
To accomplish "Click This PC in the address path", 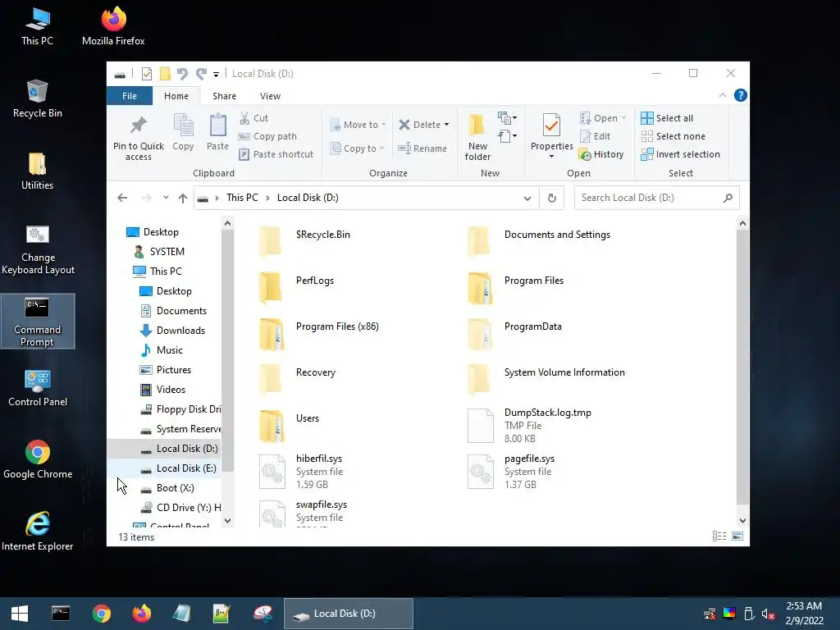I will 242,198.
